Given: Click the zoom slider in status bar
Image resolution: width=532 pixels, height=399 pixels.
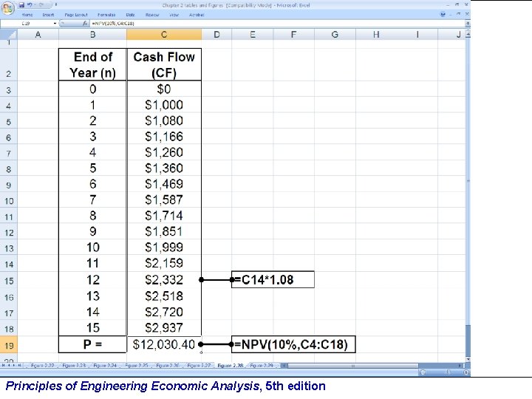Looking at the screenshot, I should [448, 372].
